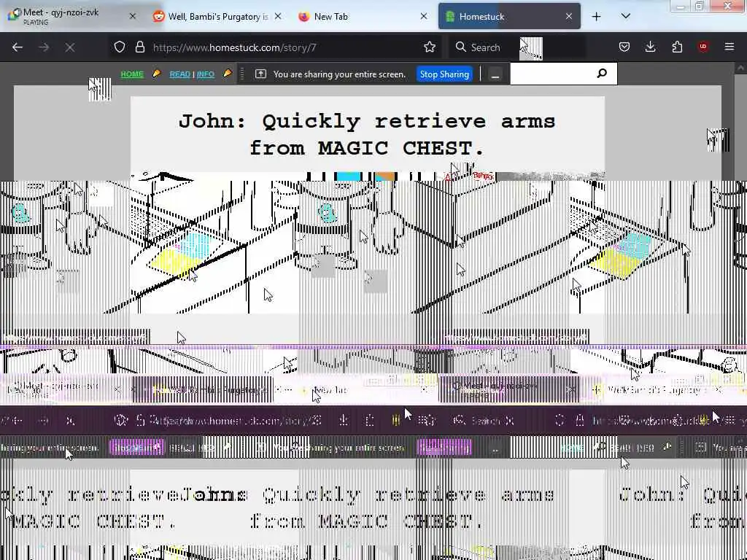Open the Save to Pocket icon
This screenshot has width=747, height=560.
click(624, 47)
